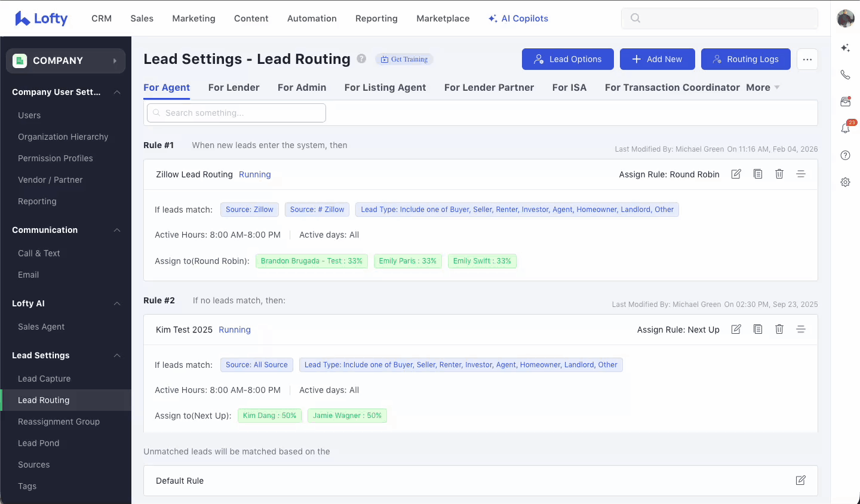Click the COMPANY building icon
The width and height of the screenshot is (860, 504).
coord(20,60)
